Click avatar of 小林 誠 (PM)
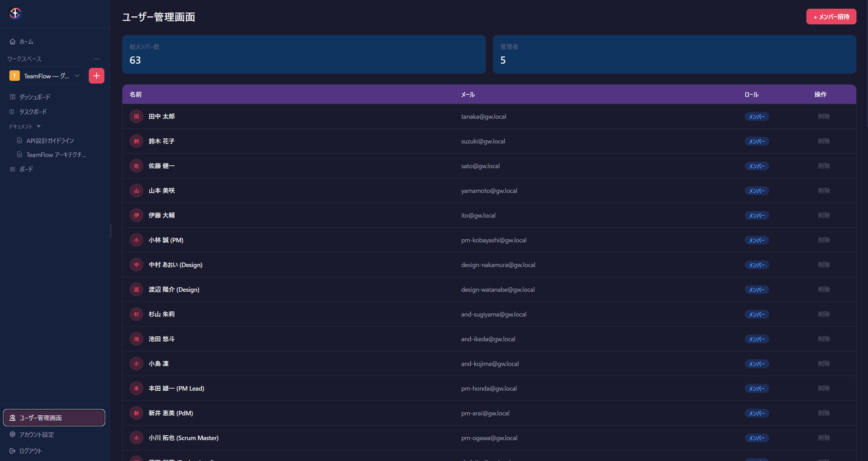The image size is (868, 461). click(136, 240)
